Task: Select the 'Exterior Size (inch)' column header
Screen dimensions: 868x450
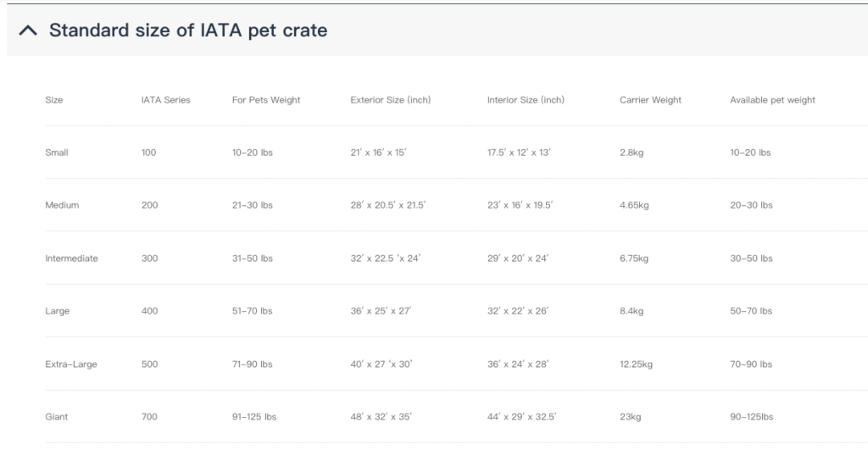Action: (x=390, y=100)
